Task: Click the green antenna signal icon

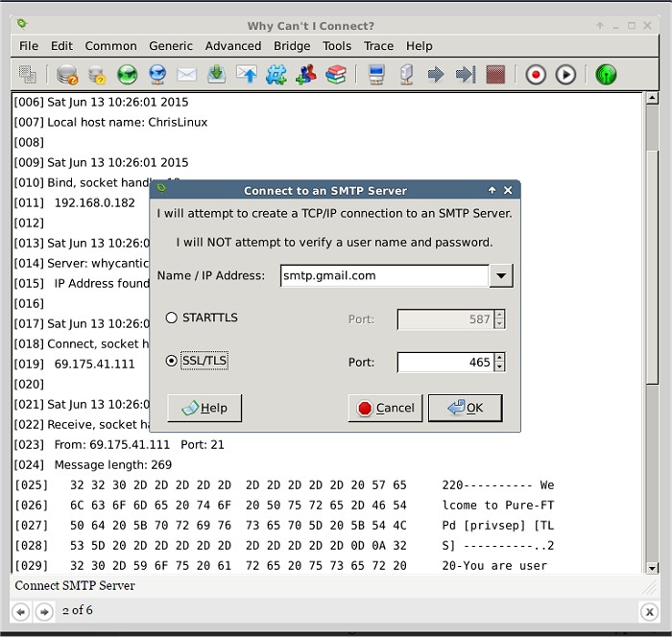Action: [x=606, y=74]
